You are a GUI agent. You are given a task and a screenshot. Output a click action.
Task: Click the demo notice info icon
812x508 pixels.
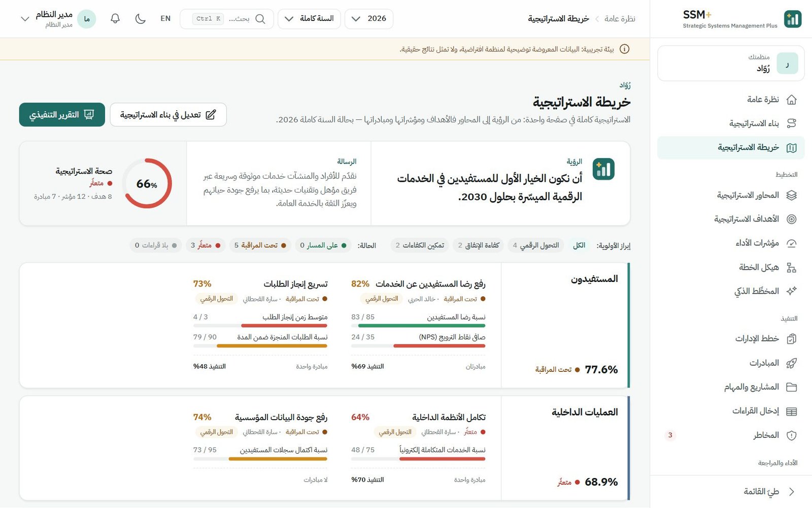pos(625,49)
